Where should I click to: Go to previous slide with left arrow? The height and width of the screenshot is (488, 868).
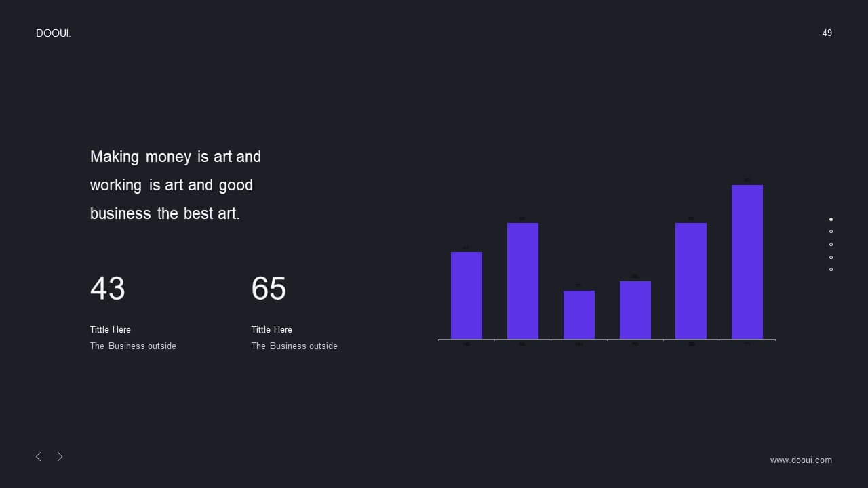point(39,457)
